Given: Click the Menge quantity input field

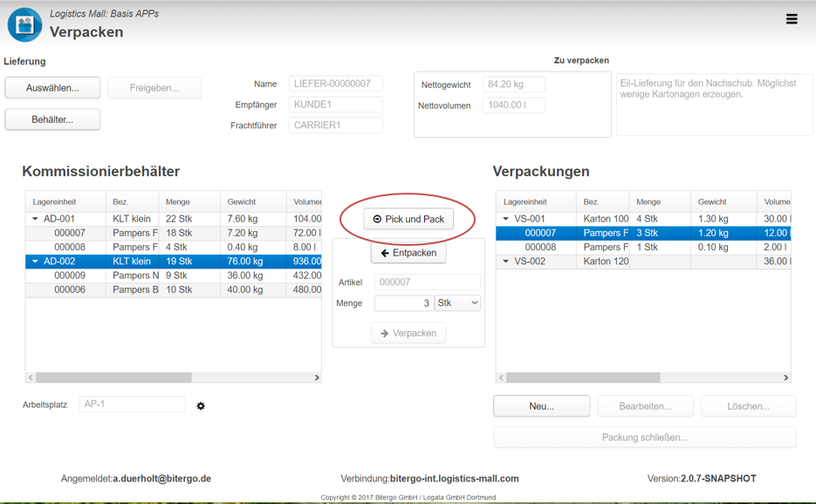Looking at the screenshot, I should (x=404, y=303).
